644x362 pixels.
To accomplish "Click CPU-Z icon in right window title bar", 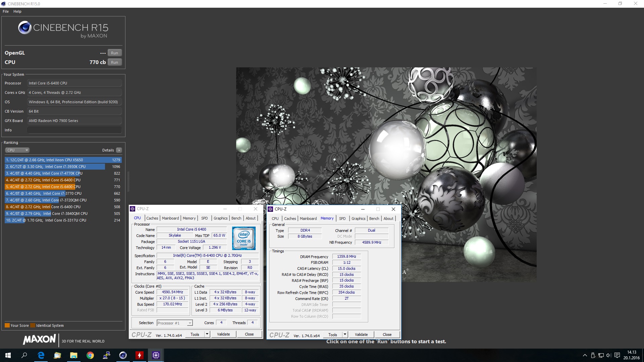I will tap(271, 209).
